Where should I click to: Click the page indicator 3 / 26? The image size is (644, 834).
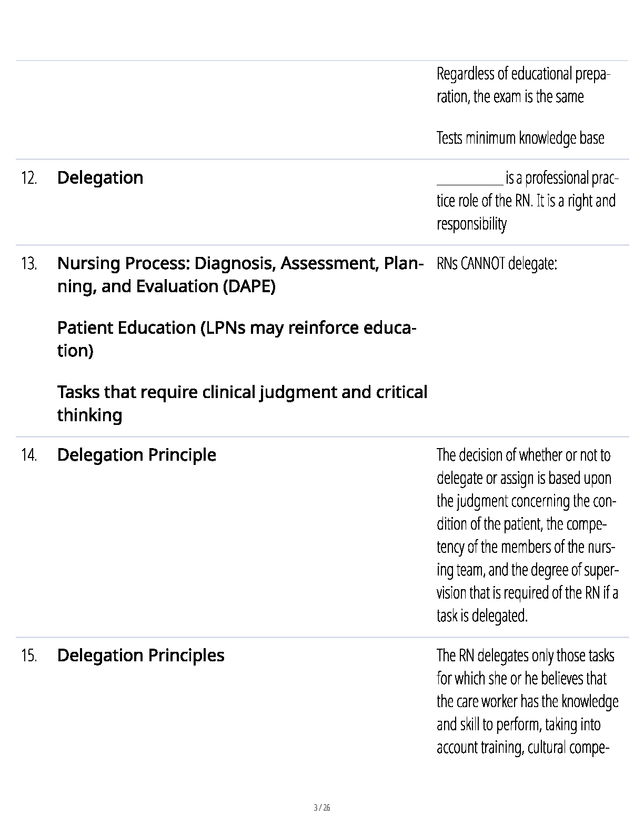(321, 808)
